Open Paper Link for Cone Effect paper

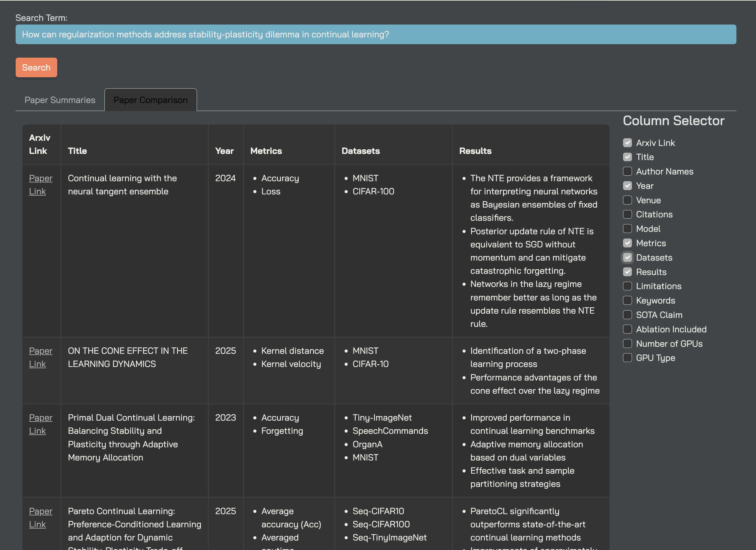coord(40,357)
